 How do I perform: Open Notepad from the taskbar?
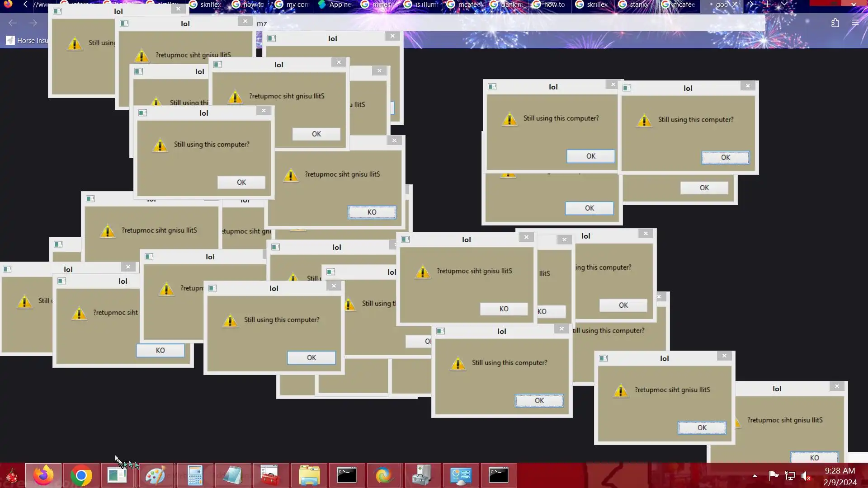point(233,475)
